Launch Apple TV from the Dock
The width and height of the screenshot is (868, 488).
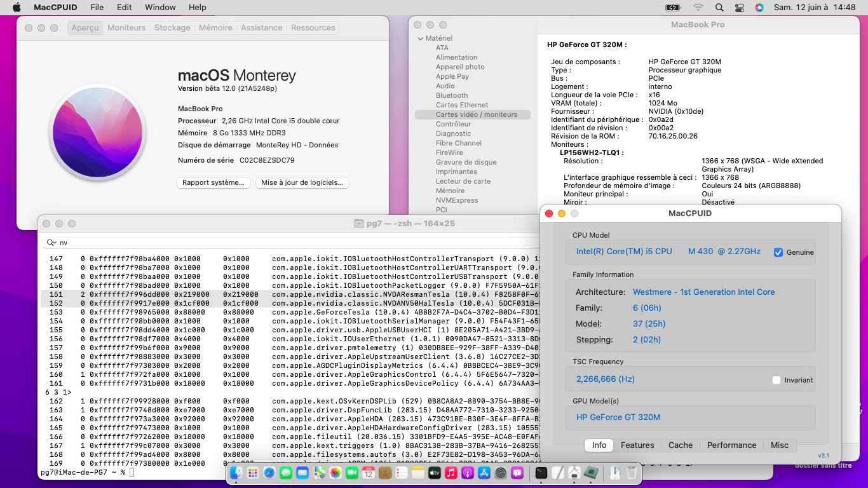point(435,473)
